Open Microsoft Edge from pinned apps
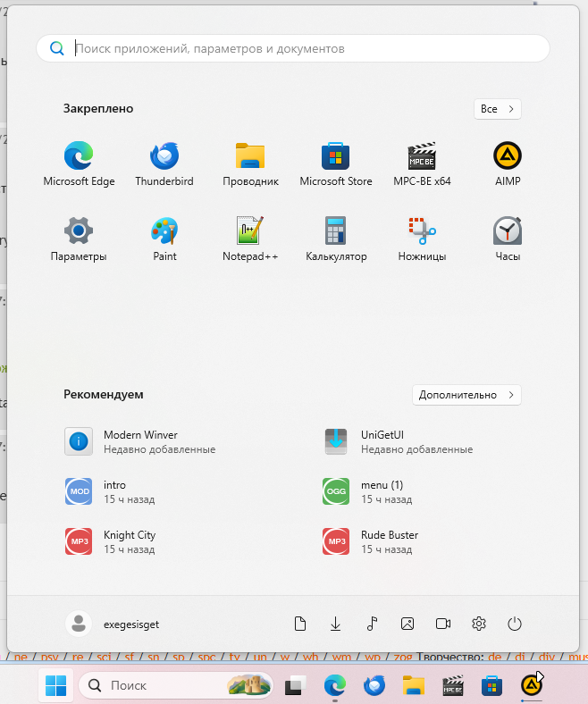 79,163
